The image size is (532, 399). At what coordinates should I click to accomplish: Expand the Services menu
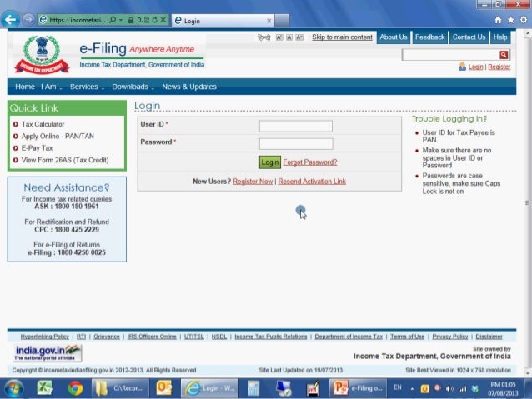click(88, 87)
